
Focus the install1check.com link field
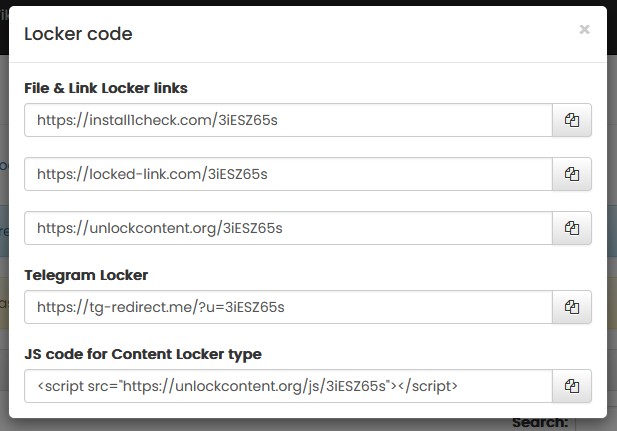pyautogui.click(x=288, y=120)
